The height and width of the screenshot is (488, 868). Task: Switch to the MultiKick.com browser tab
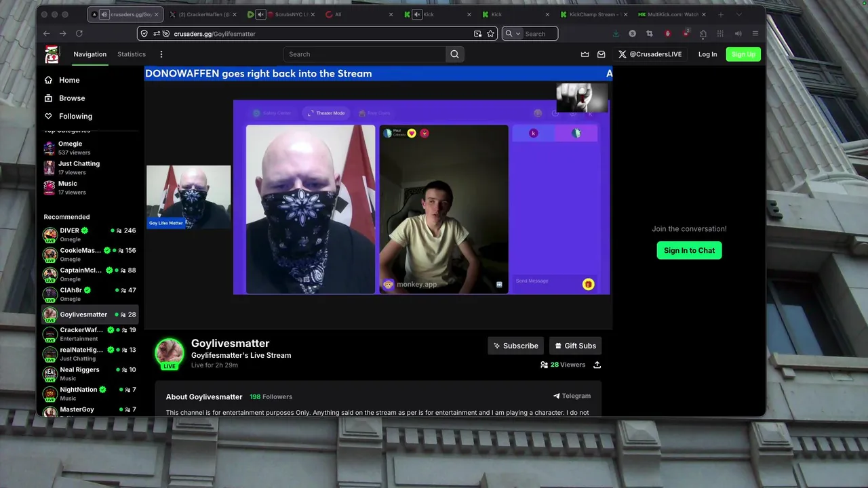672,14
